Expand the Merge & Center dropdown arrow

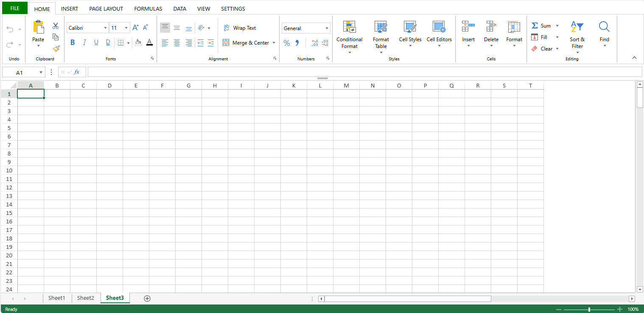pyautogui.click(x=274, y=43)
